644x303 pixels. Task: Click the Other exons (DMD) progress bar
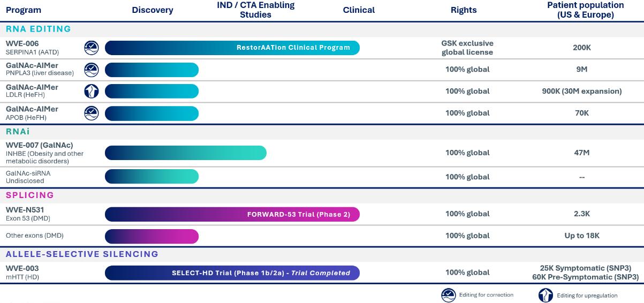pos(151,236)
